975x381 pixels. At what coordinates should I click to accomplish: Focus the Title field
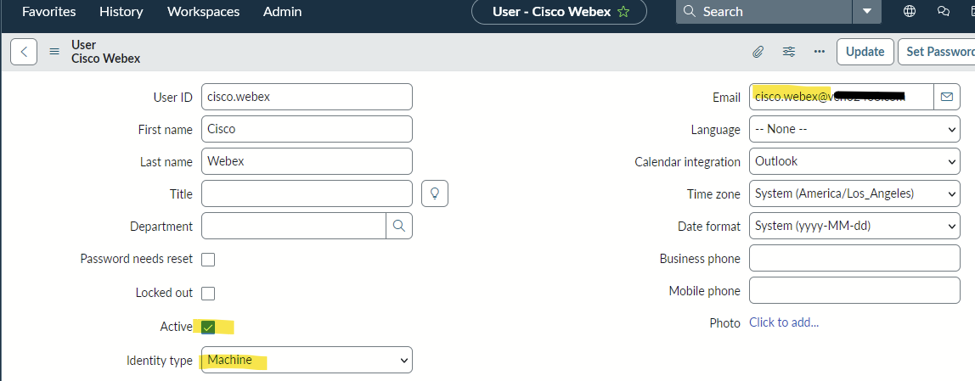[x=307, y=194]
